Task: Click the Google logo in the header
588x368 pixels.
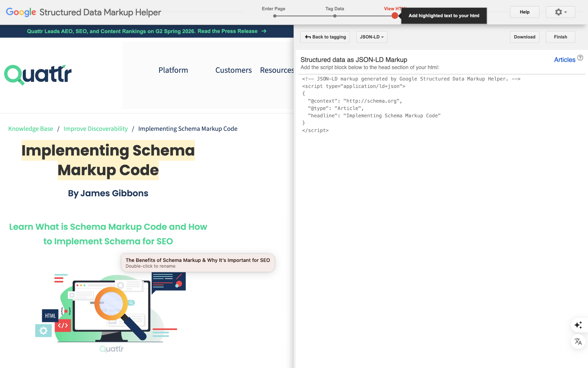Action: pos(21,12)
